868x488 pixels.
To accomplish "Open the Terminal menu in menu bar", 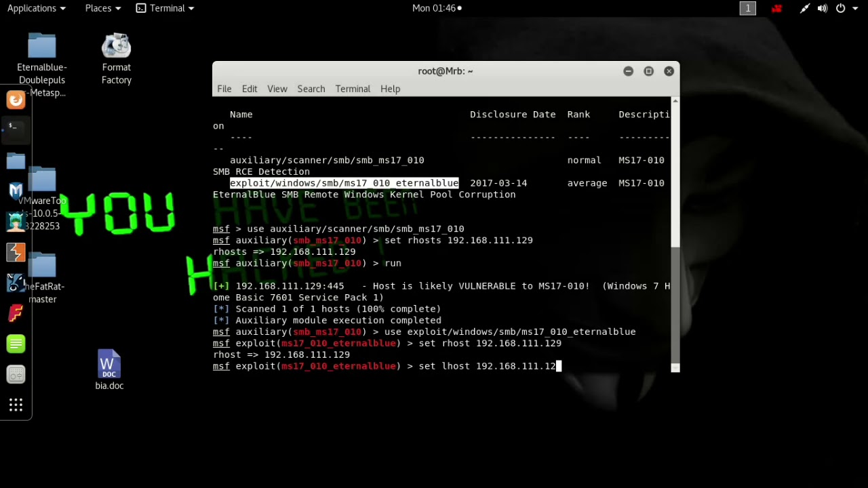I will (x=353, y=89).
